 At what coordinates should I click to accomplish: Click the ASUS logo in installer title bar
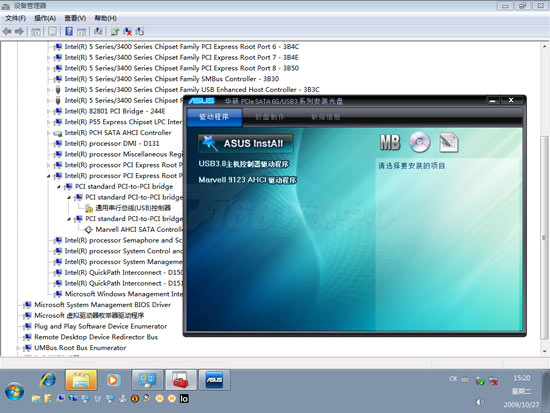point(201,101)
